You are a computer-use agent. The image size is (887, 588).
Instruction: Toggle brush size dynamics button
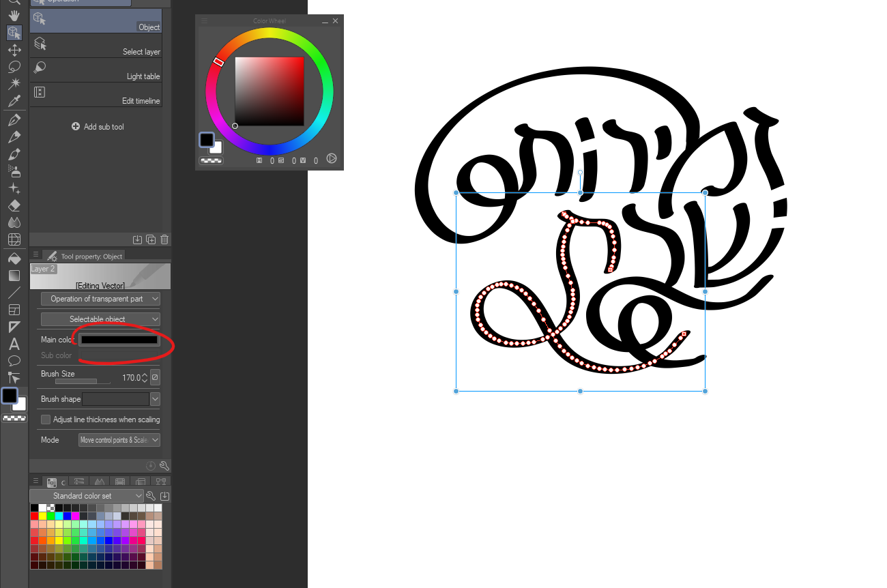coord(155,377)
